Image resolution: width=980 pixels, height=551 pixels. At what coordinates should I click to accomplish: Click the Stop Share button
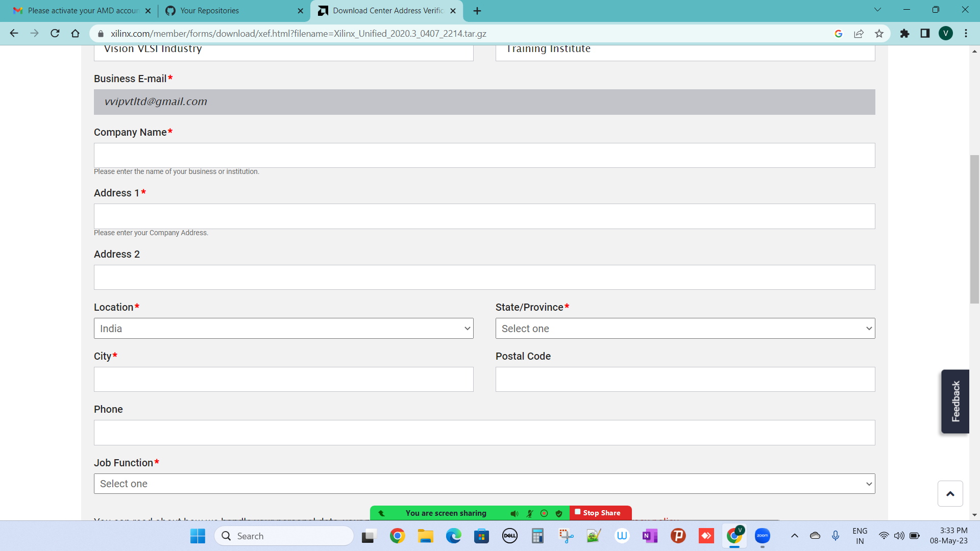click(600, 513)
